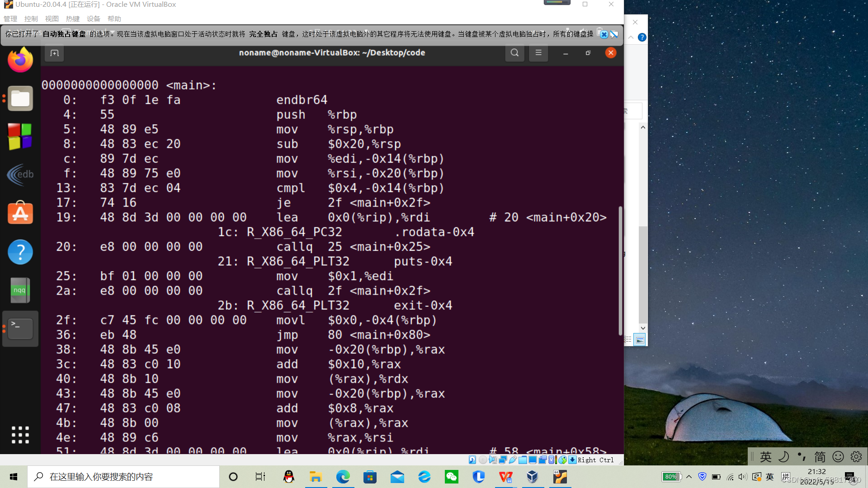Image resolution: width=868 pixels, height=488 pixels.
Task: Open Firefox from the Ubuntu dock
Action: coord(20,60)
